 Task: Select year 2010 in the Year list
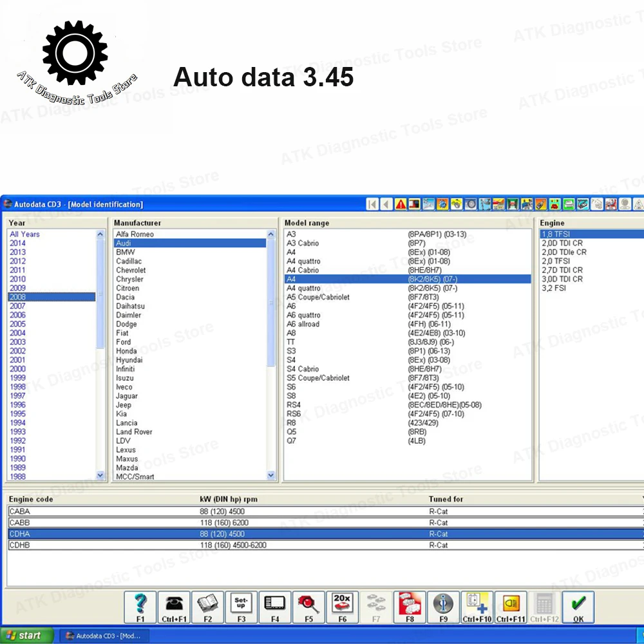(18, 279)
